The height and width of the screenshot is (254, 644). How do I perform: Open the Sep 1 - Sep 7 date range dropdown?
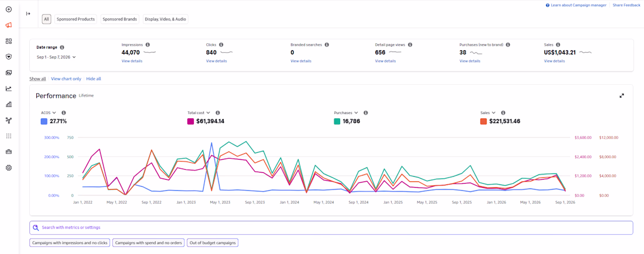pyautogui.click(x=56, y=57)
